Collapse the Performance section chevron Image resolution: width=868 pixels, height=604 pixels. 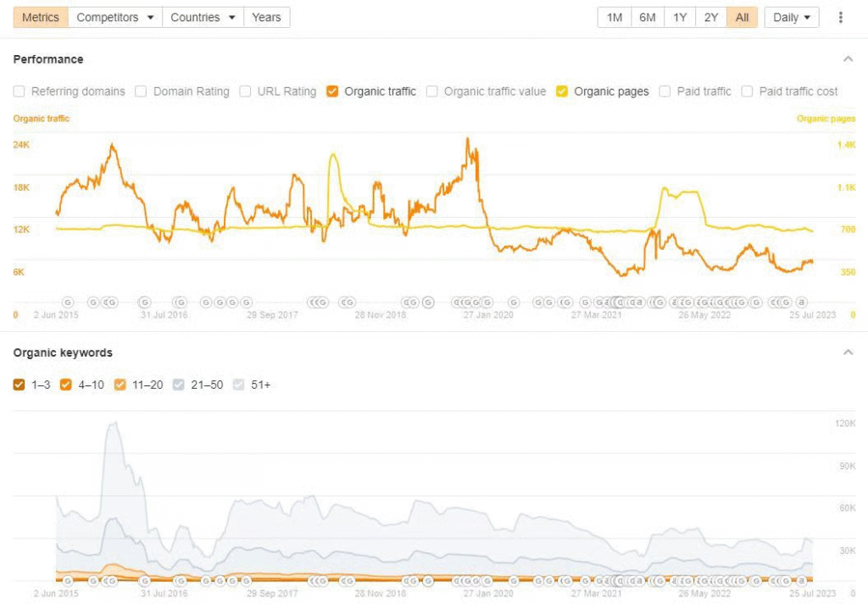[848, 59]
